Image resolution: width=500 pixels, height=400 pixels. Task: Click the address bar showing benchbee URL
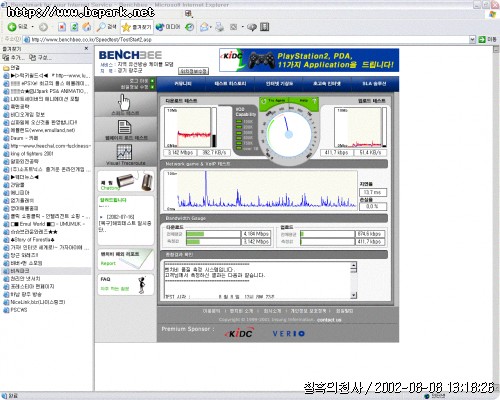[247, 39]
